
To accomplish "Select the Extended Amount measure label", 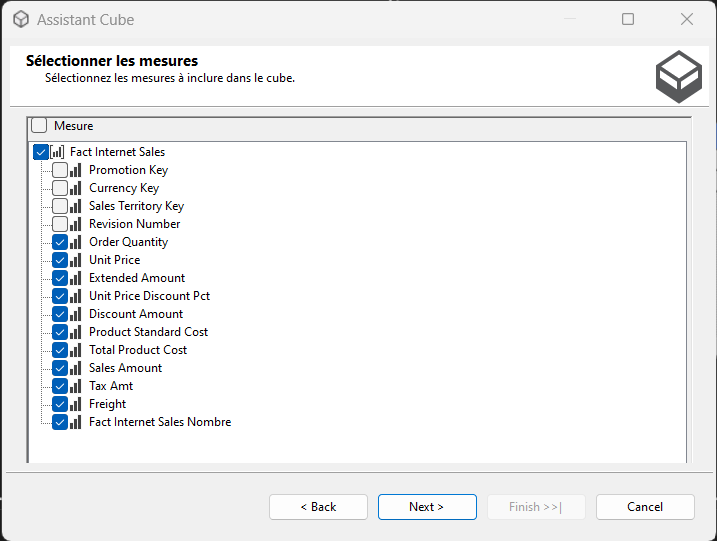I will pos(137,278).
